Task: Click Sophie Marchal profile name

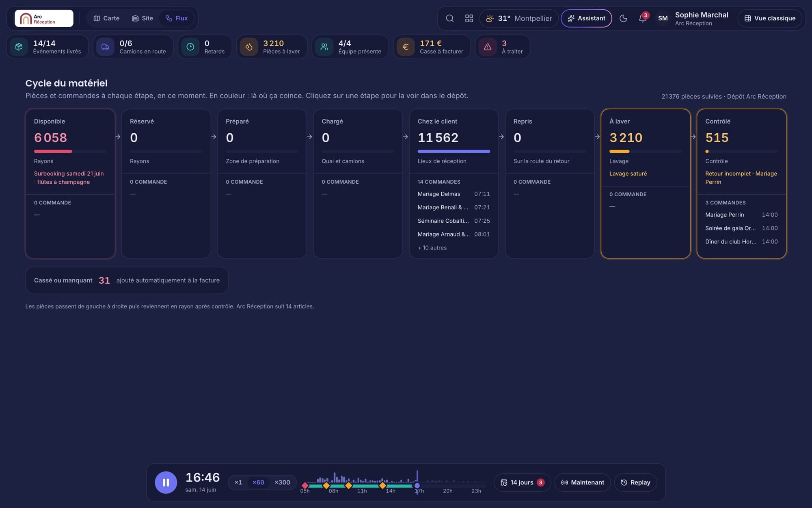Action: [x=702, y=15]
